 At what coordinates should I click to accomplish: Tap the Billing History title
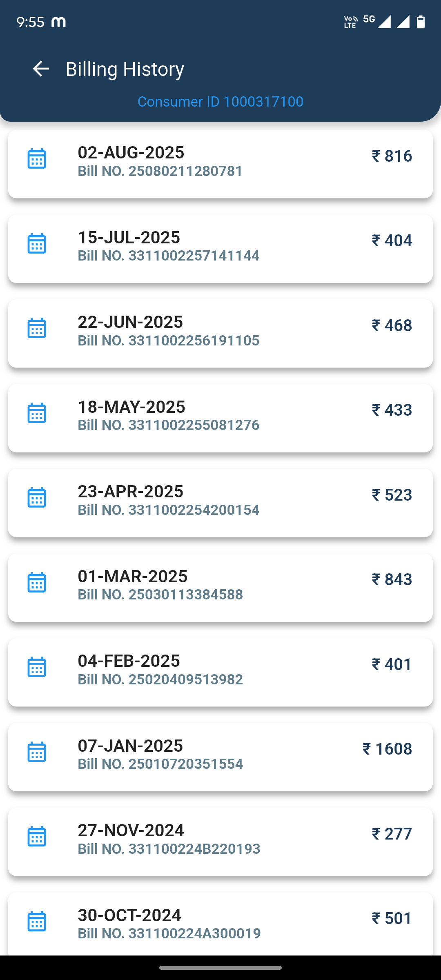click(x=125, y=69)
